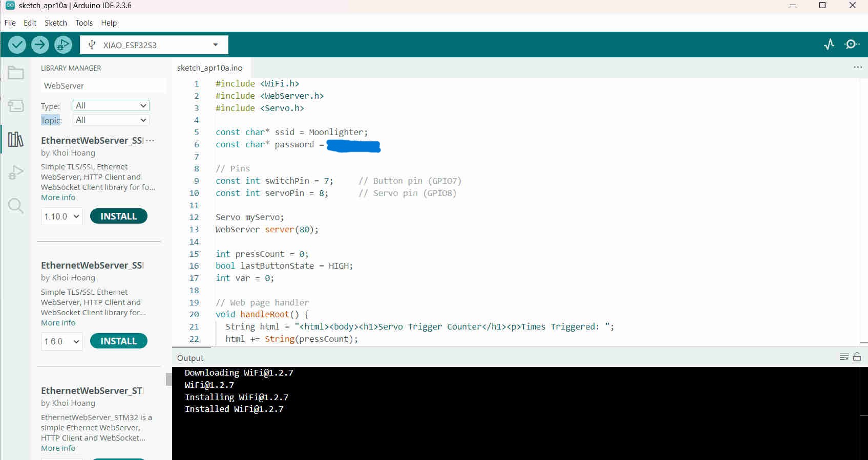Click the Output panel title
Screen dimensions: 868x460
tap(190, 358)
